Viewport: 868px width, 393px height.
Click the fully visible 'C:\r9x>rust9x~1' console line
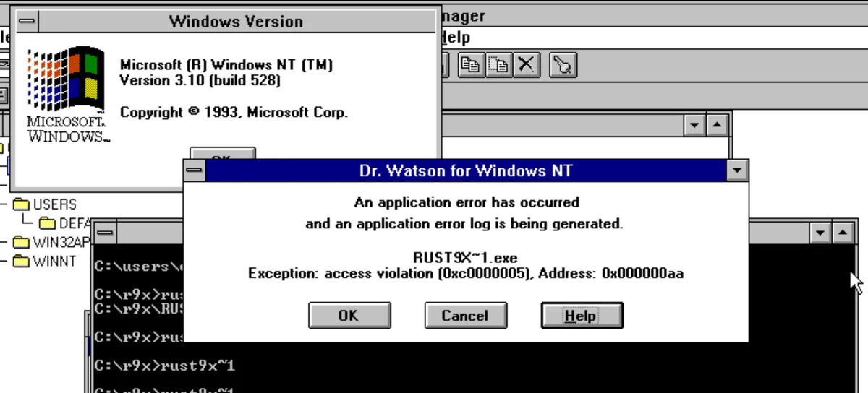(165, 366)
